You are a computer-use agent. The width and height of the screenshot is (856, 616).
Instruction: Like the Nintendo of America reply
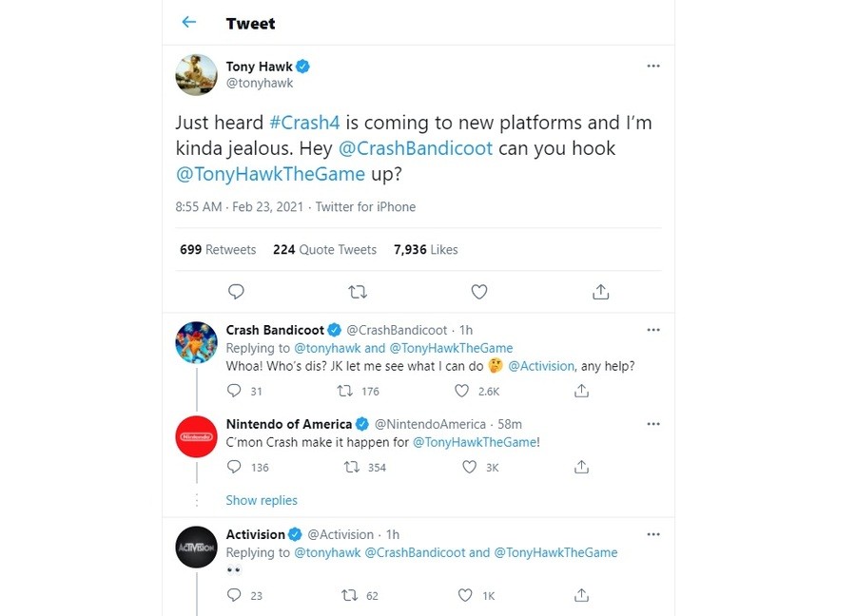click(x=469, y=467)
